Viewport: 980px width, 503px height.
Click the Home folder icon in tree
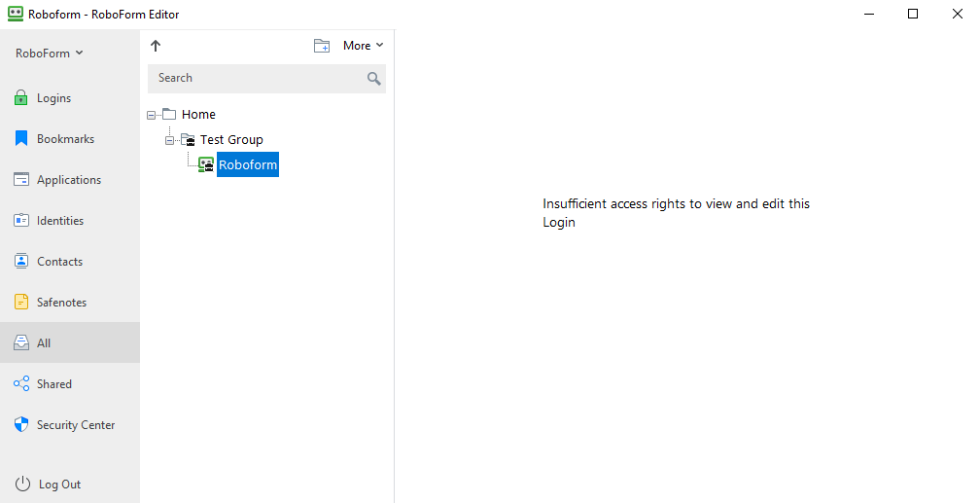(x=169, y=113)
